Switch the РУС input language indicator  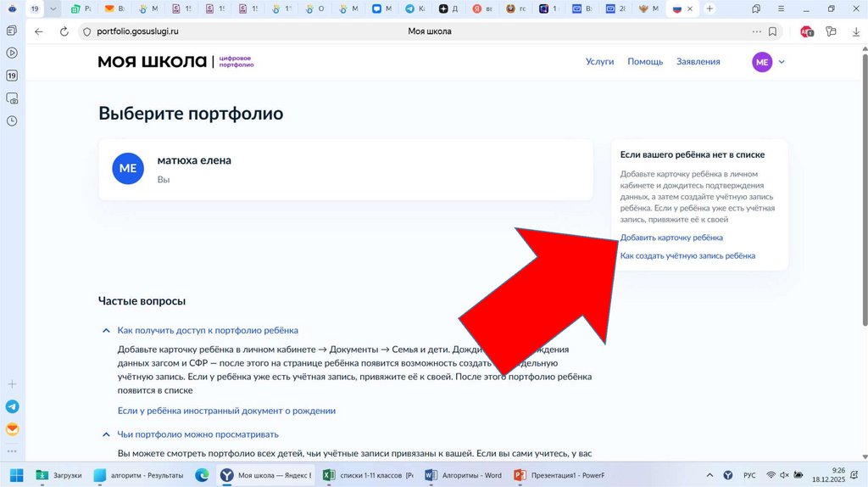[749, 475]
